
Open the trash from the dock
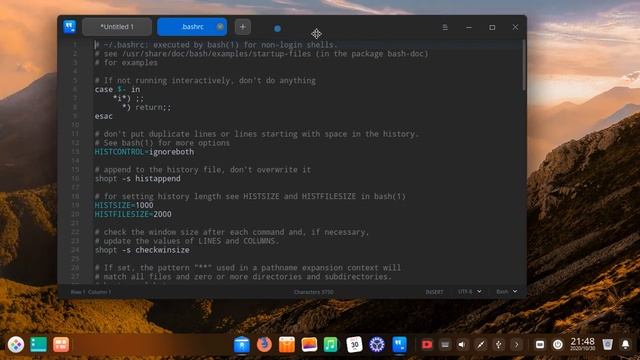pos(607,344)
